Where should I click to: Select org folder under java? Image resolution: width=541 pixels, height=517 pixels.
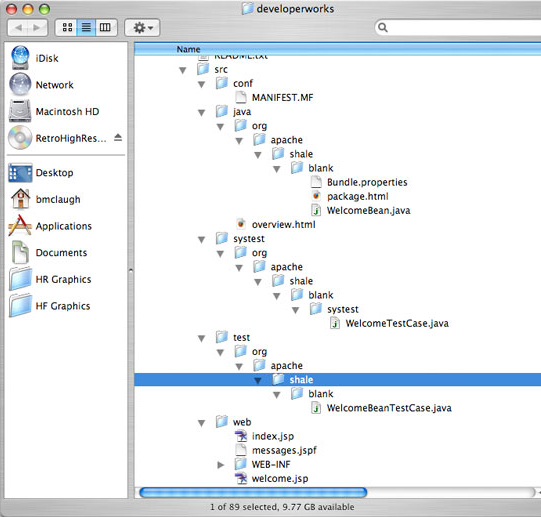tap(259, 126)
